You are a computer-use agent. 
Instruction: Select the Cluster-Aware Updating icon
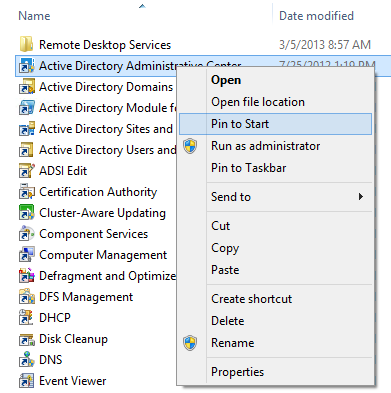pos(26,213)
